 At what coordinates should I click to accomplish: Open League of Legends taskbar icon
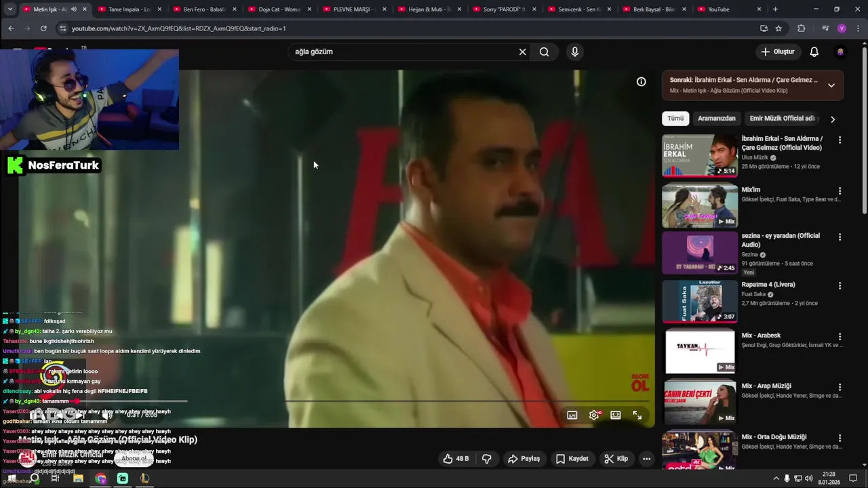coord(144,479)
